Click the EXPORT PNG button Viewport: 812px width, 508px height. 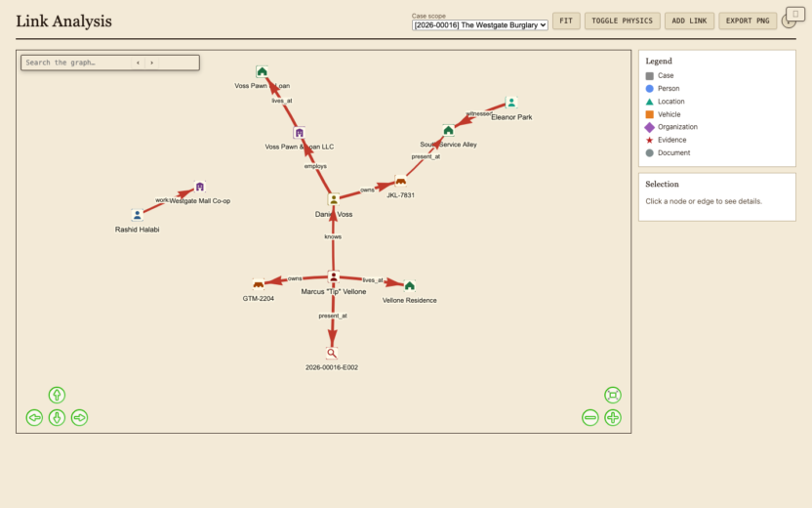748,21
